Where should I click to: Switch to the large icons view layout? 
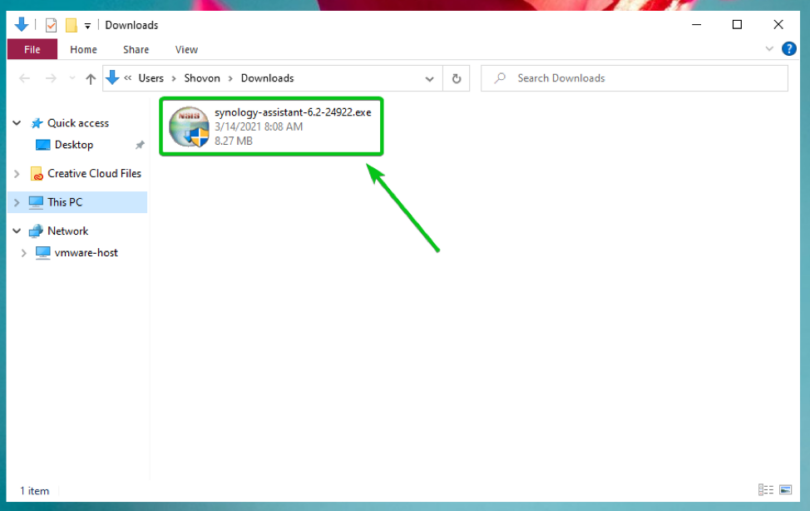(x=785, y=489)
